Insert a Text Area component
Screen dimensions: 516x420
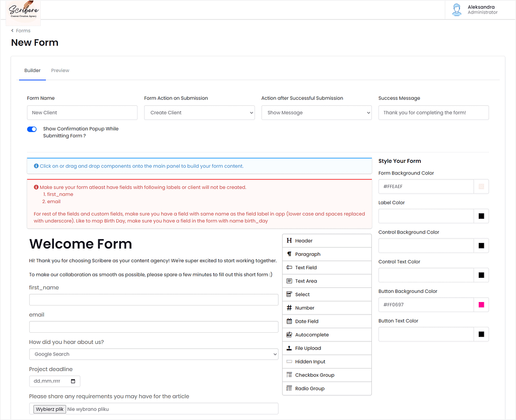click(x=327, y=281)
